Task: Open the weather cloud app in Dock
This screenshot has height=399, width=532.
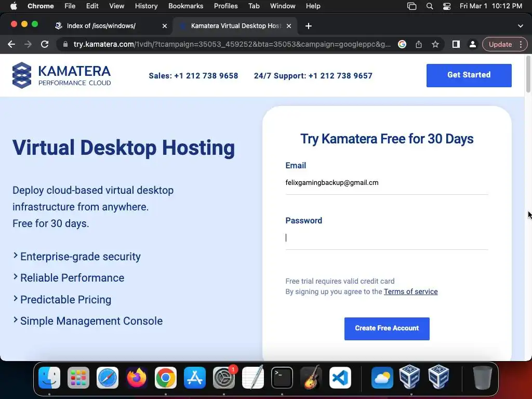Action: click(382, 378)
